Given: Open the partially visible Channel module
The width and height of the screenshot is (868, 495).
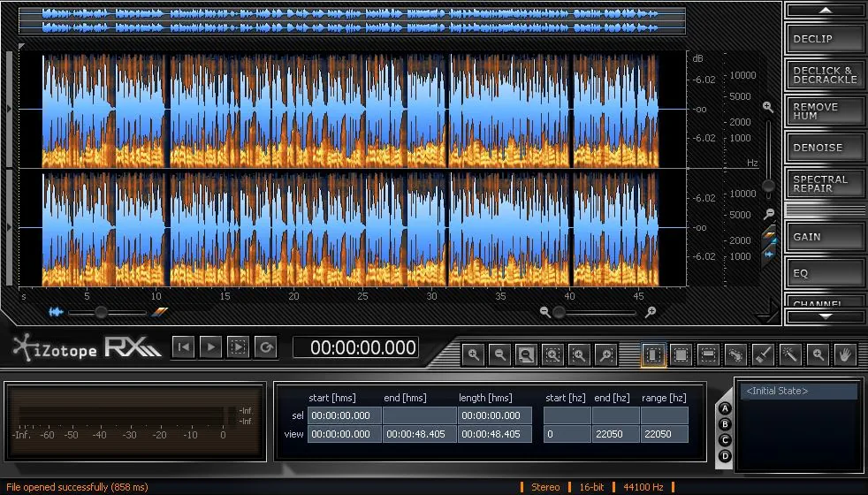Looking at the screenshot, I should pos(825,301).
